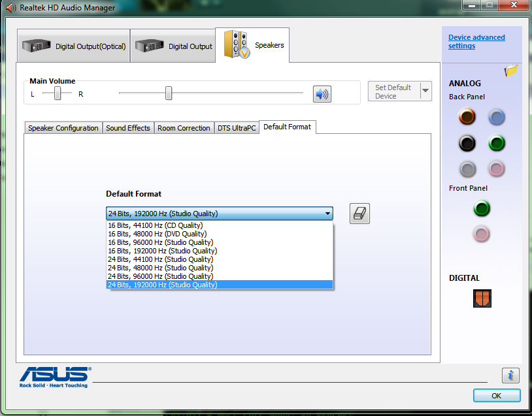Switch to the Digital Output(Optical) tab

click(x=74, y=46)
